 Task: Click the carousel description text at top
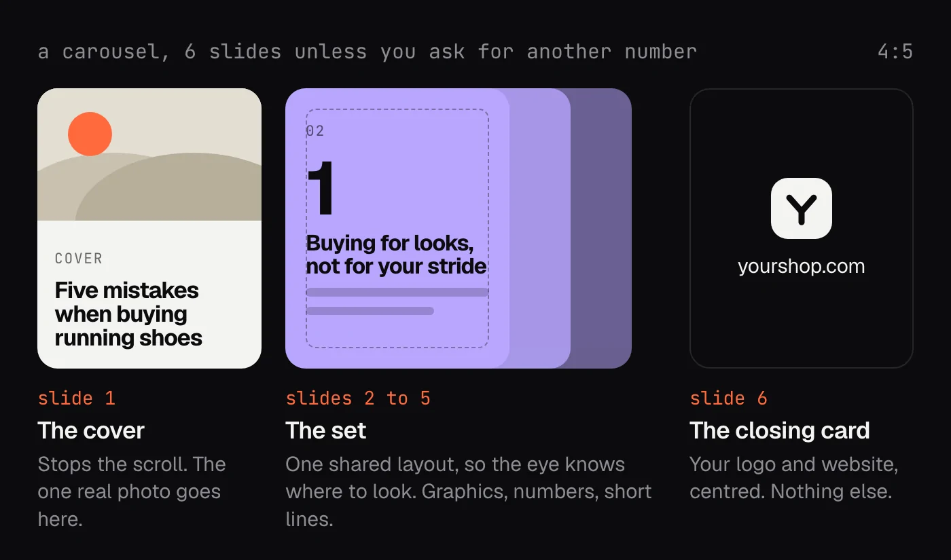tap(367, 52)
